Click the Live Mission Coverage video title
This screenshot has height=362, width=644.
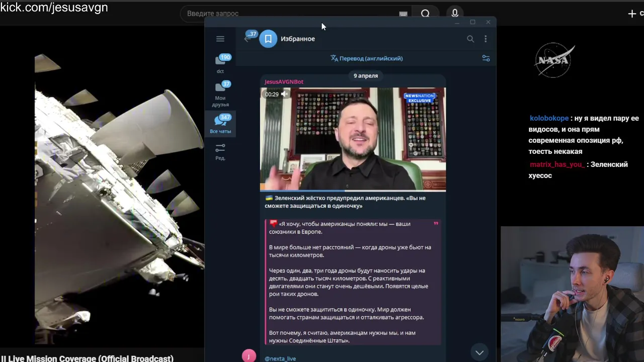point(87,358)
